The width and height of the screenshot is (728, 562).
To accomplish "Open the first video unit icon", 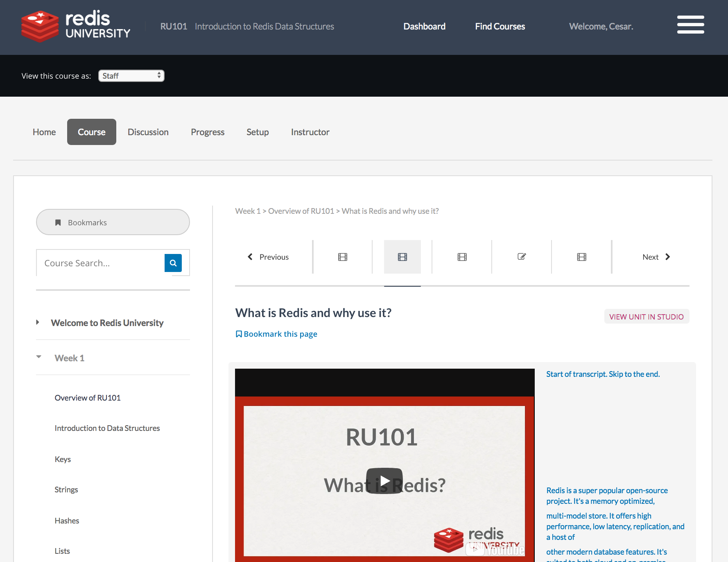I will (343, 257).
